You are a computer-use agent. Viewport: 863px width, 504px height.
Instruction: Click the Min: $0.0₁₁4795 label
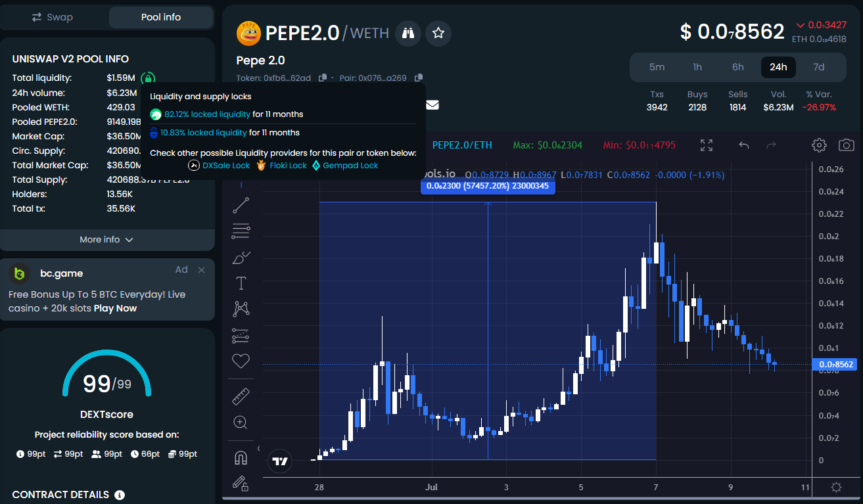640,145
